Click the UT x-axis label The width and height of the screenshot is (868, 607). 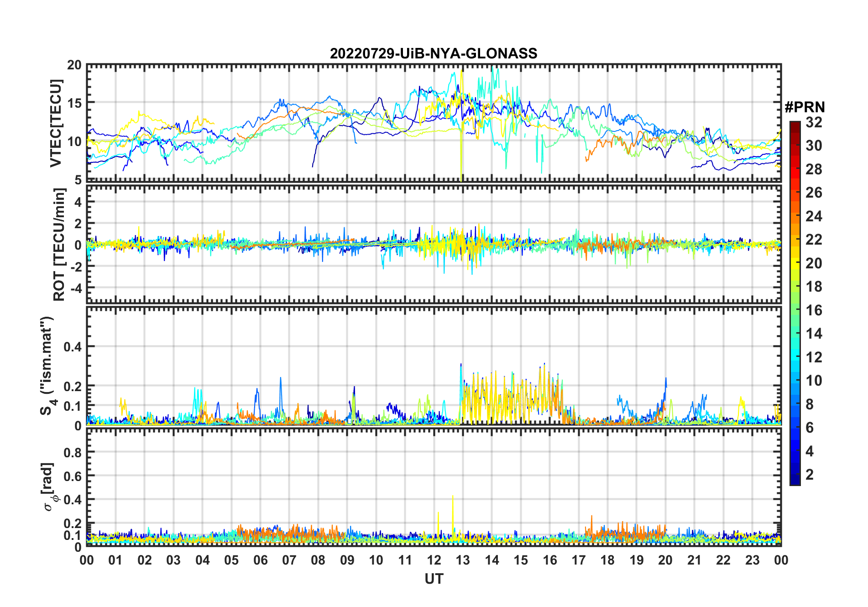(x=434, y=579)
